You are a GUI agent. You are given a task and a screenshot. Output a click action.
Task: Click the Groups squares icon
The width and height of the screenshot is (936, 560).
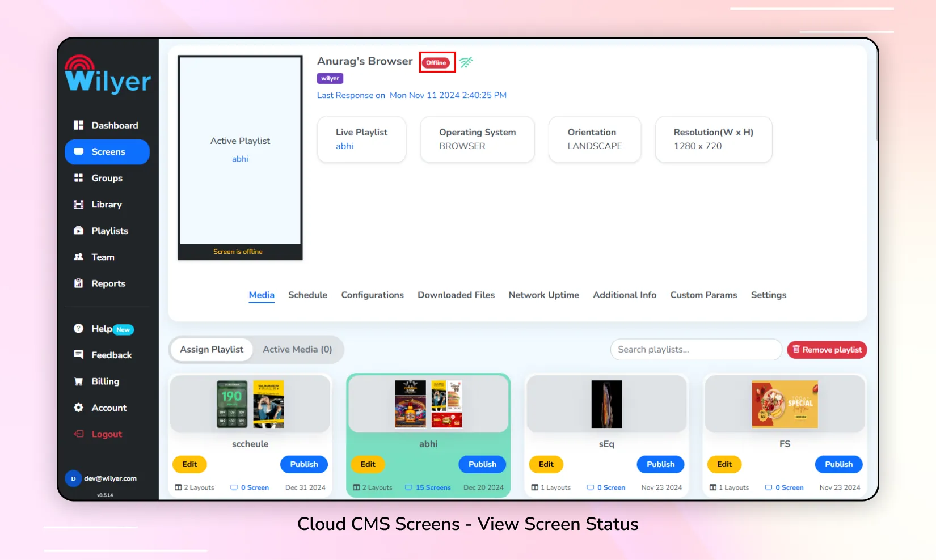pos(78,178)
